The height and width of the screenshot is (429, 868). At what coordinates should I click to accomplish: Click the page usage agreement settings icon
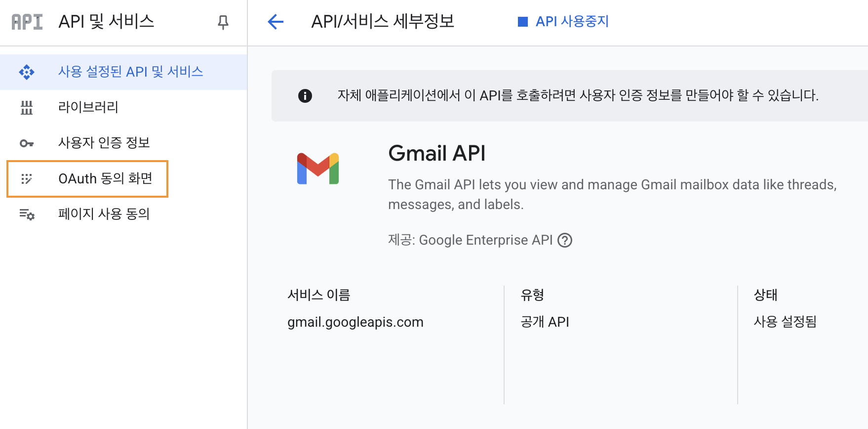coord(27,214)
